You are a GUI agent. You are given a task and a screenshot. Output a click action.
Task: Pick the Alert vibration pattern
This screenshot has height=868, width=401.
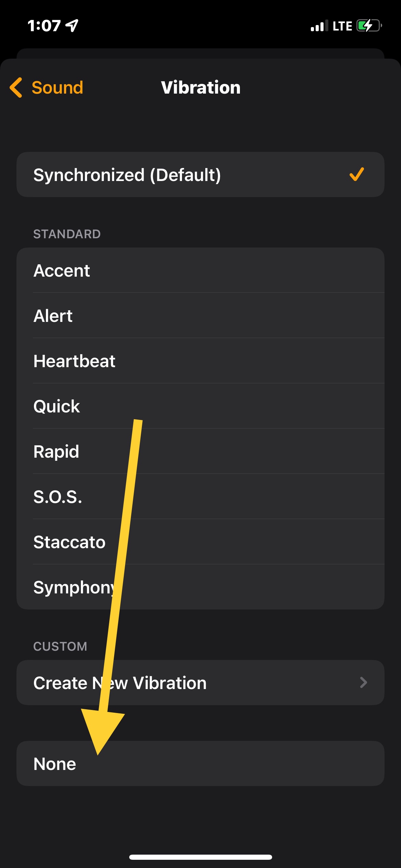[53, 316]
